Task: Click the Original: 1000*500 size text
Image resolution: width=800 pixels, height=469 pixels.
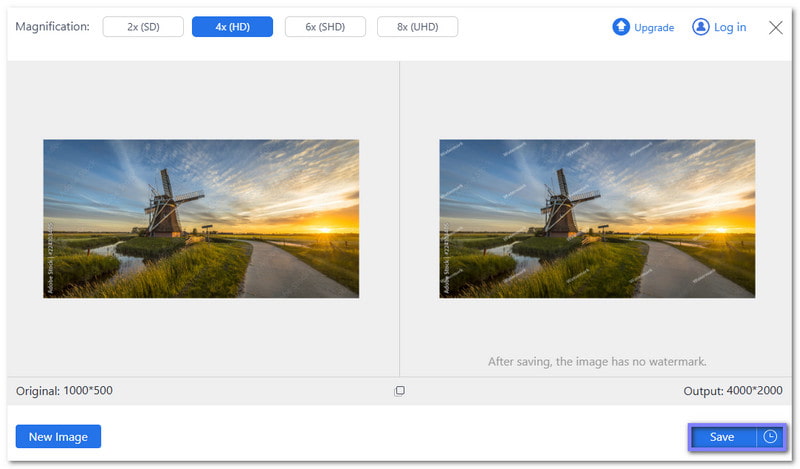Action: (64, 391)
